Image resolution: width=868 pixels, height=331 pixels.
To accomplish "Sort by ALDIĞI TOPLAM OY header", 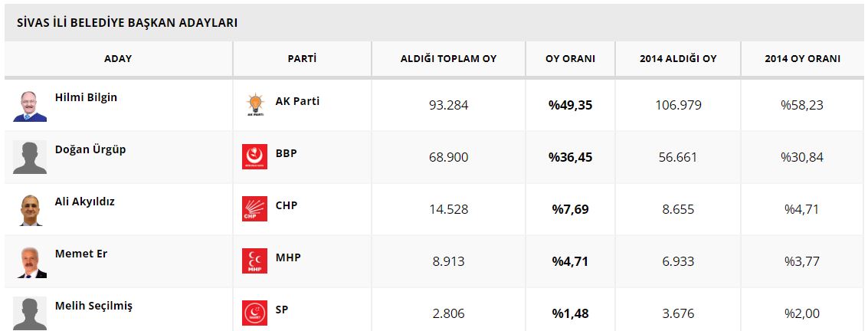I will point(448,59).
